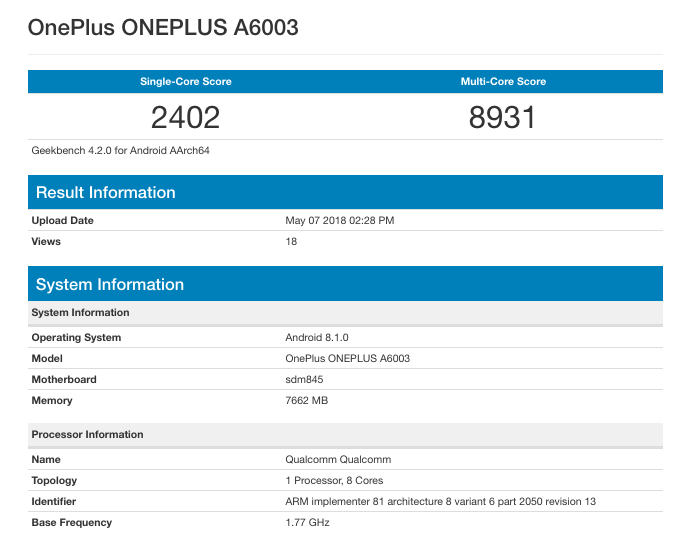
Task: Select the value Android 8.1.0
Action: (x=316, y=337)
